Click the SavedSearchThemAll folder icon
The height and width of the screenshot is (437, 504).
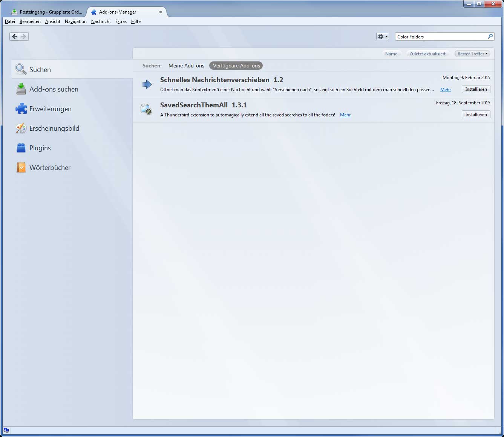(146, 109)
